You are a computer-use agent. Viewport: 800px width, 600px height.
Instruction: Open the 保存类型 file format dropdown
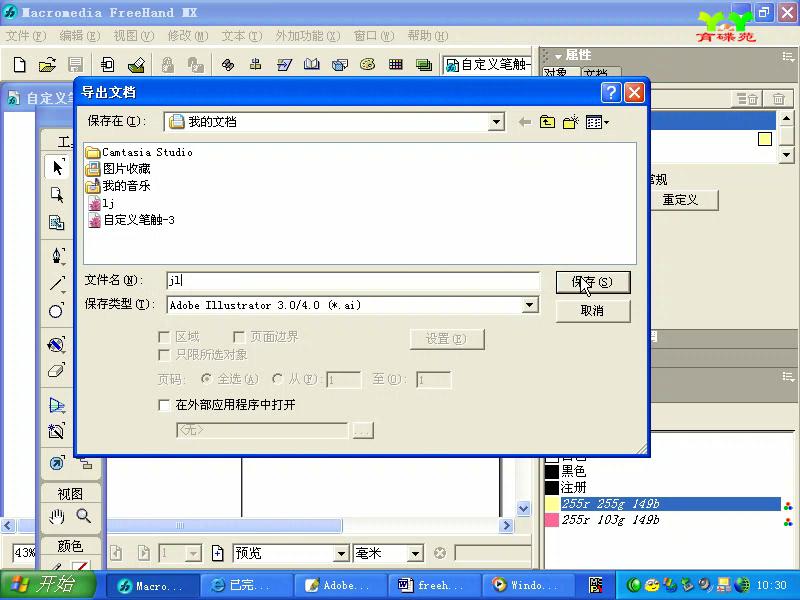coord(530,305)
